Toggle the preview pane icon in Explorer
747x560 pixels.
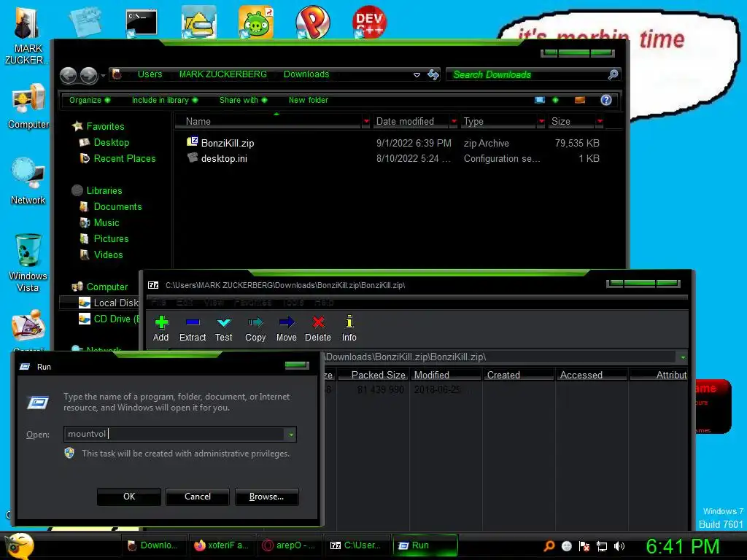[x=580, y=100]
